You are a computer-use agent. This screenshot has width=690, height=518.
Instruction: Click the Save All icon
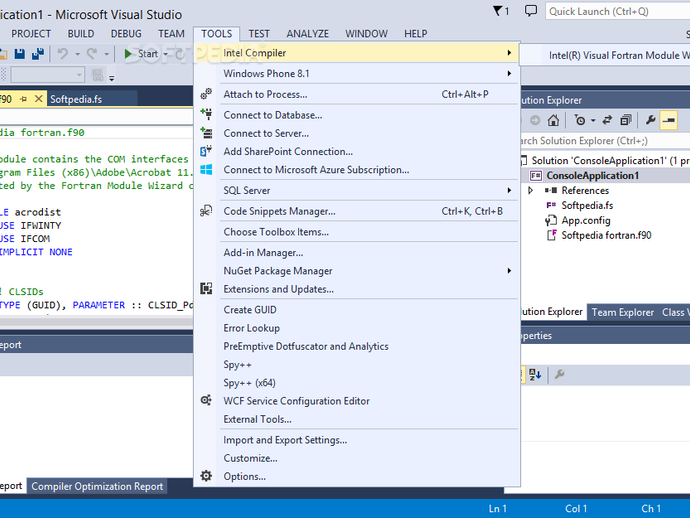coord(38,54)
